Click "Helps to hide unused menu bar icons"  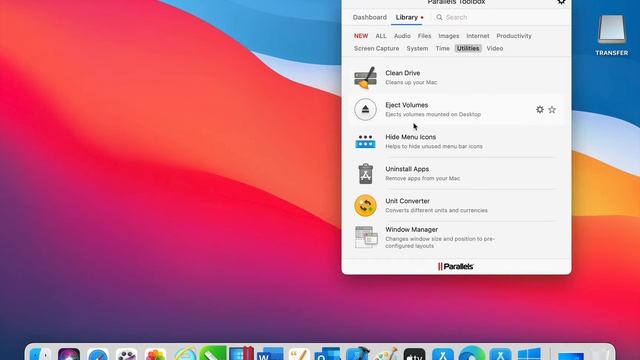434,147
